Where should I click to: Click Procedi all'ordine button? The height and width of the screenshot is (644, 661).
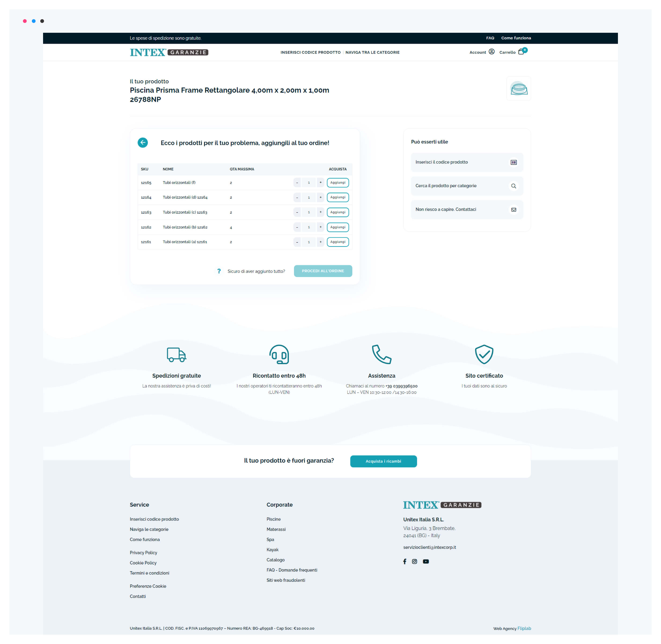click(323, 271)
